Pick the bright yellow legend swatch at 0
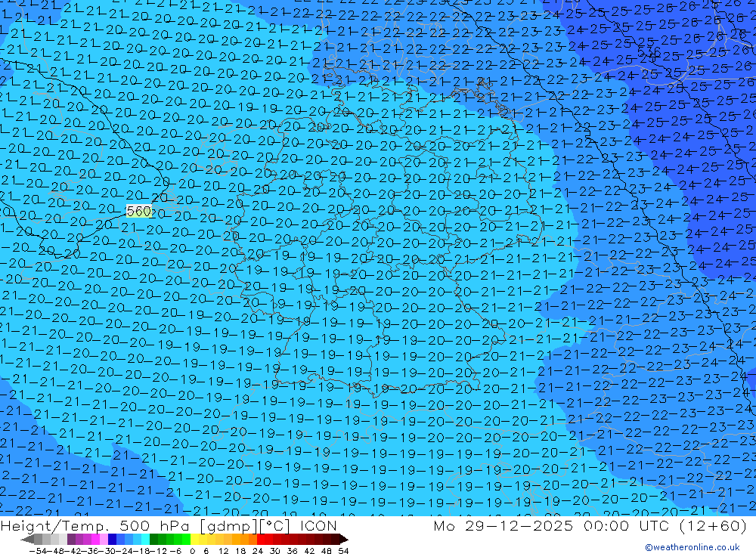Screen dimensions: 756x554 click(195, 540)
